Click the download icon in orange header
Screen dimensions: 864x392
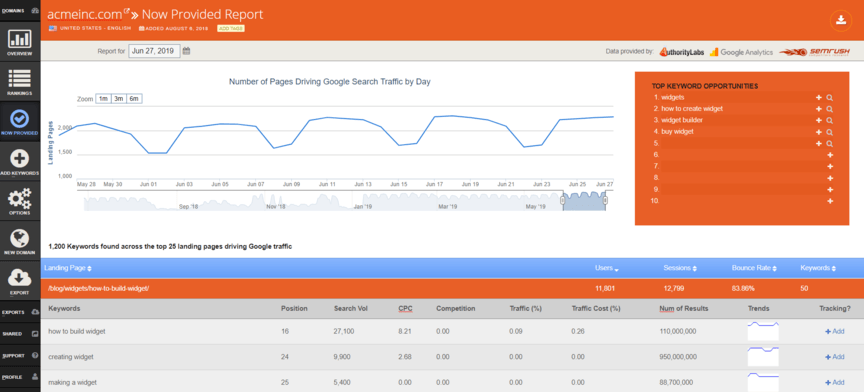click(x=840, y=20)
